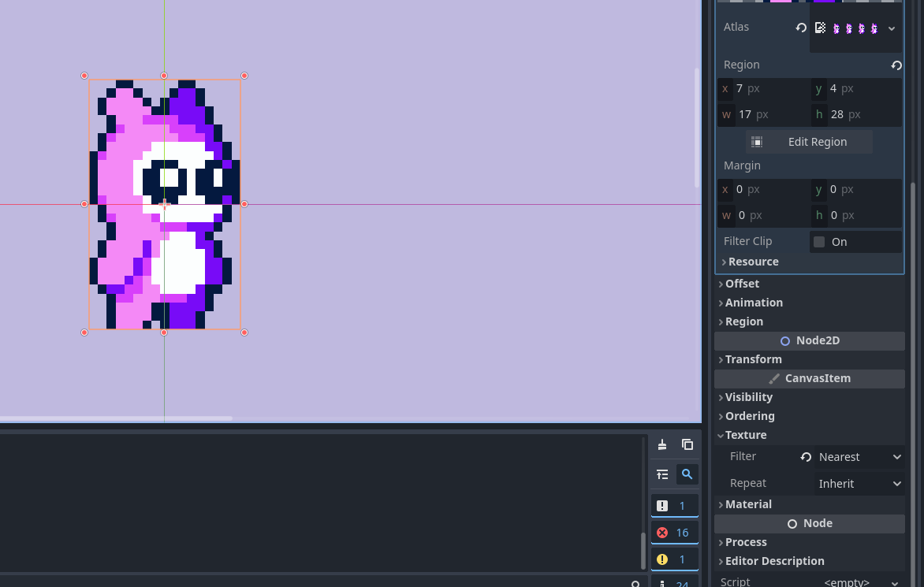Open the Node class header
The image size is (924, 587).
[x=810, y=523]
